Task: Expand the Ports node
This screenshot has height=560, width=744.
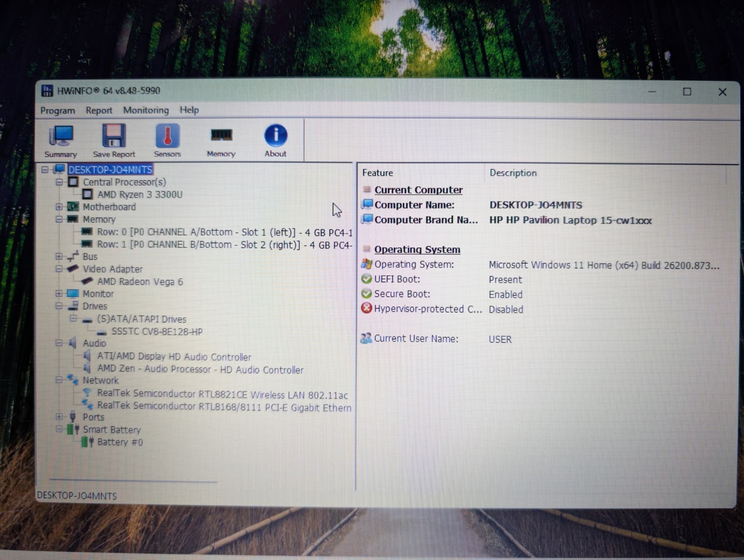Action: [59, 416]
